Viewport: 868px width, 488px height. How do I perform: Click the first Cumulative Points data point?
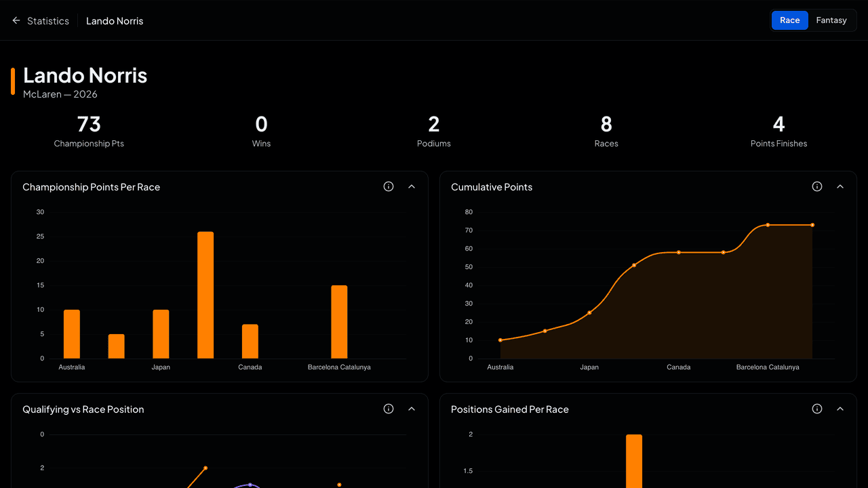tap(500, 340)
